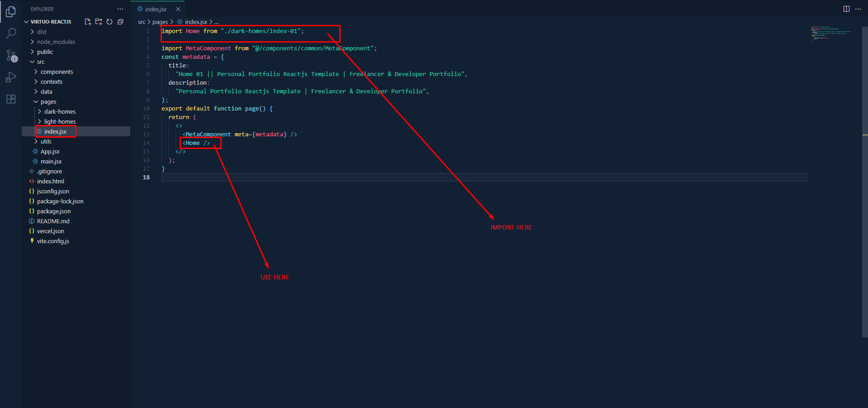Click the function name page on line 10

click(252, 109)
